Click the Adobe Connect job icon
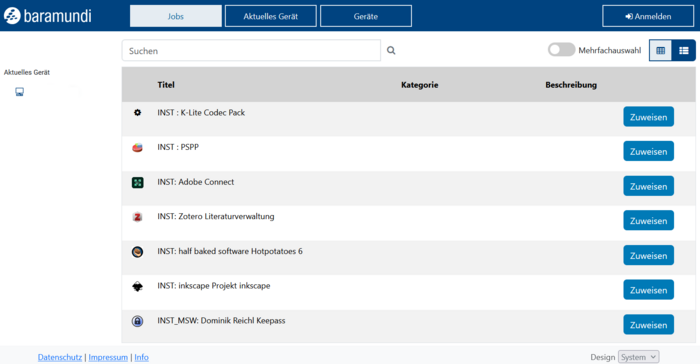The image size is (700, 364). click(138, 182)
